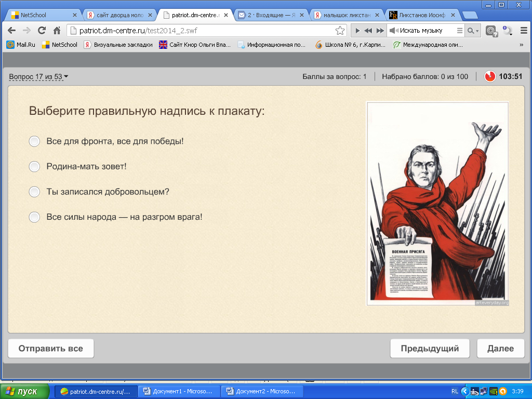
Task: Open the Международная оли... bookmark
Action: (428, 45)
